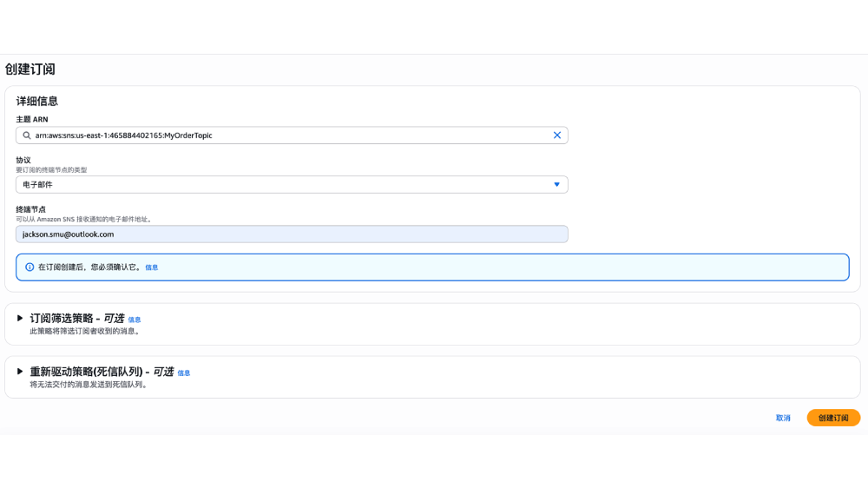Click the arrow on the 协议 dropdown
Viewport: 868px width, 488px height.
pos(557,184)
